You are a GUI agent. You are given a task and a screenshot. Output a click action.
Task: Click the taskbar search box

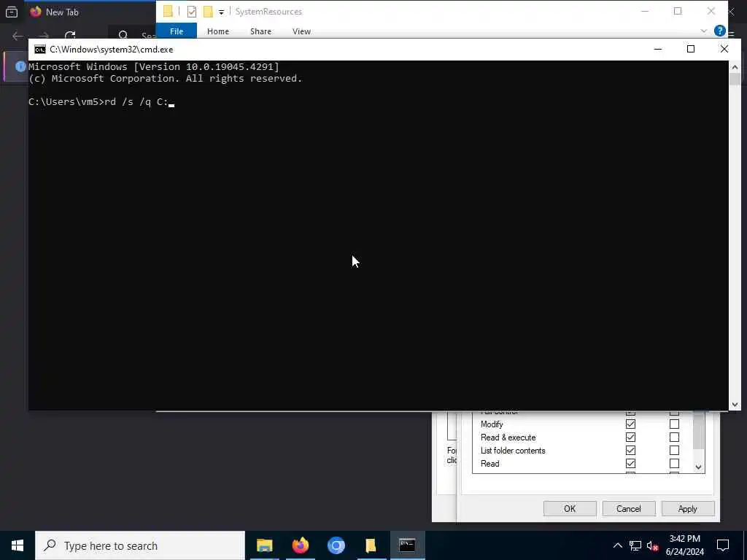tap(140, 545)
